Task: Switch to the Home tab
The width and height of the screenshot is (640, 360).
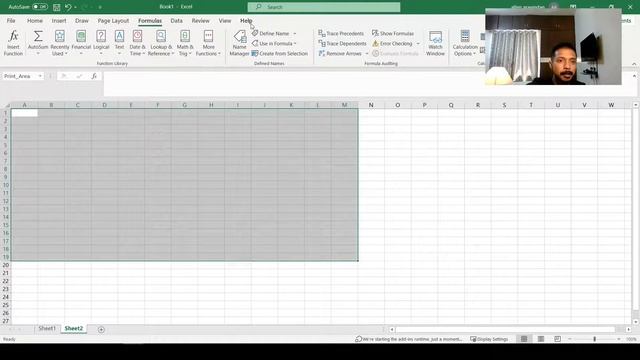Action: (x=35, y=20)
